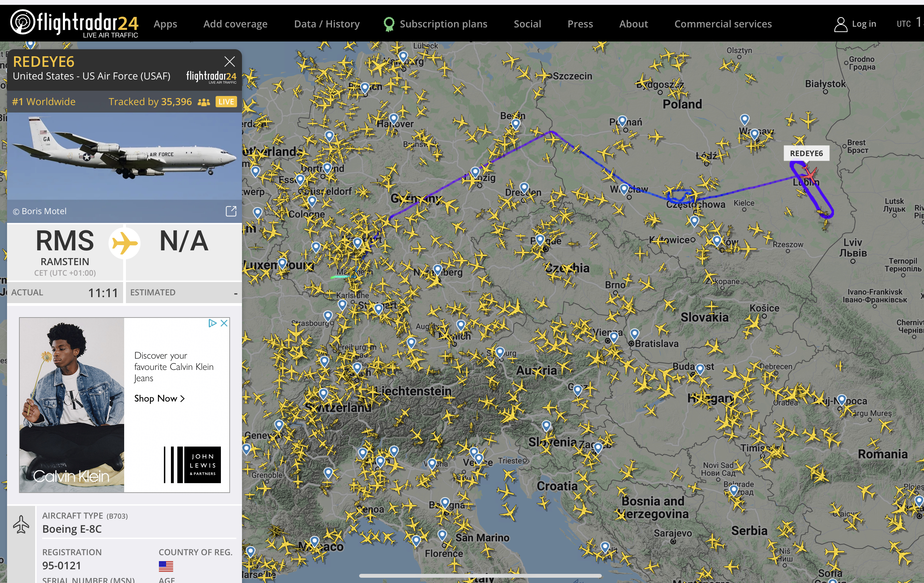Close the Calvin Klein ad

click(x=224, y=323)
